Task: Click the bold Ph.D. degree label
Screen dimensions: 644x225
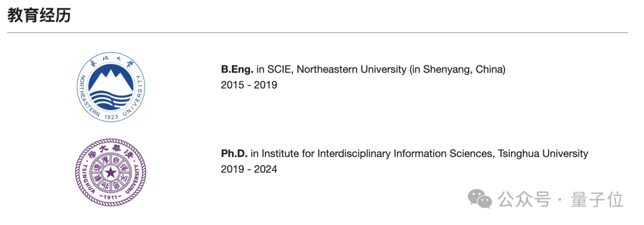Action: tap(234, 154)
